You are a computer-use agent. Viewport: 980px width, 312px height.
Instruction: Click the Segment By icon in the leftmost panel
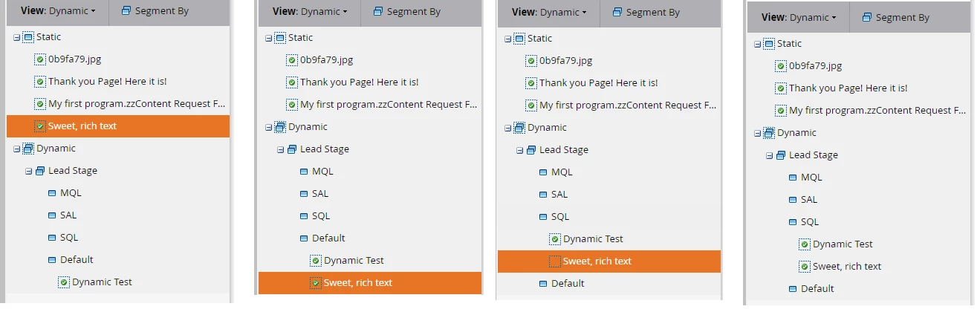[x=126, y=11]
